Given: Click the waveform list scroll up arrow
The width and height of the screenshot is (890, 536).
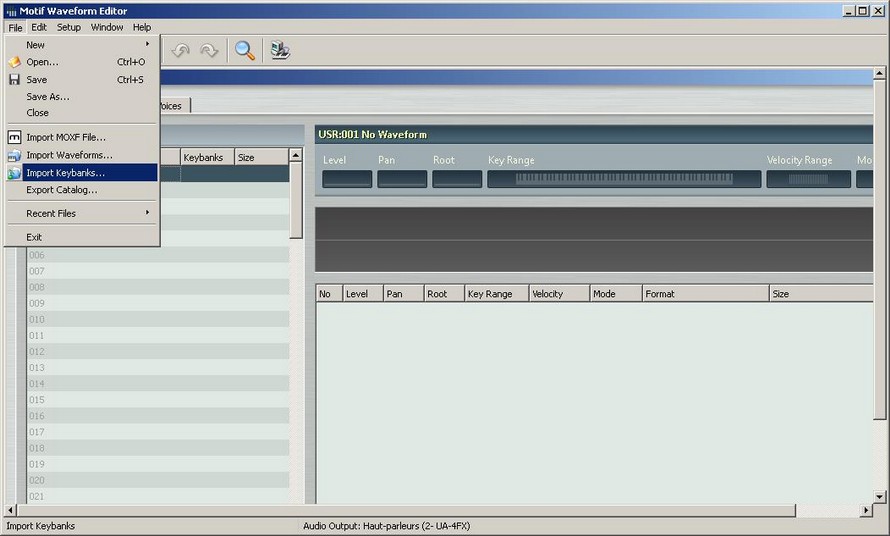Looking at the screenshot, I should click(296, 156).
